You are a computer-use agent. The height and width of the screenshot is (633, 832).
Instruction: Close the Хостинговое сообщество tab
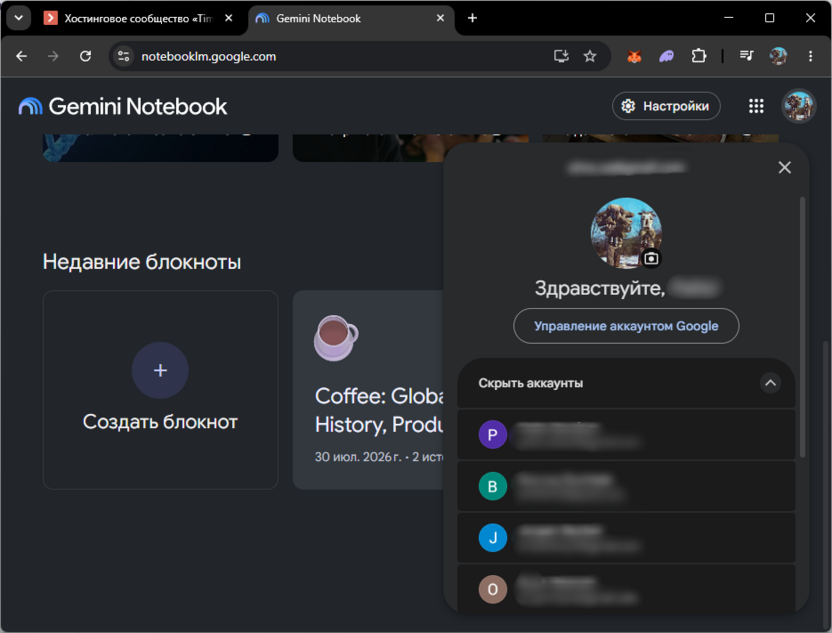[229, 18]
